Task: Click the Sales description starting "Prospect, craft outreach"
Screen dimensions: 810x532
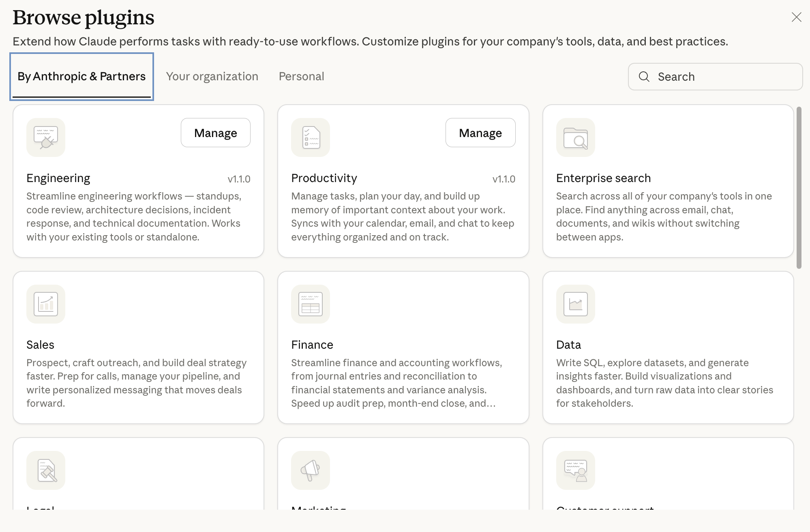Action: [137, 383]
